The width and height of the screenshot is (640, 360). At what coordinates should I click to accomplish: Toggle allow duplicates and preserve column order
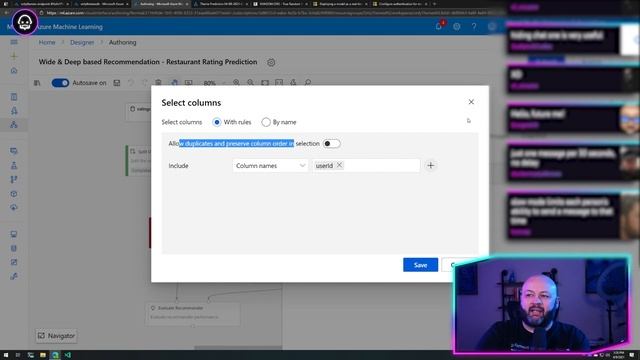(x=331, y=144)
